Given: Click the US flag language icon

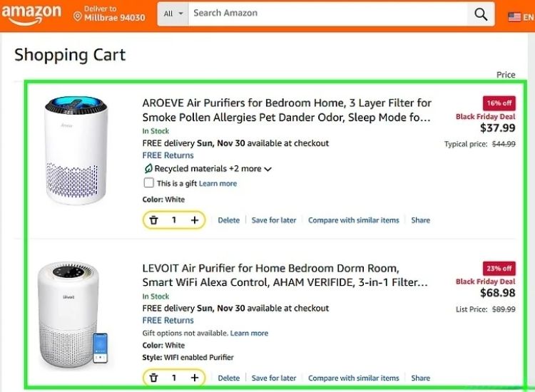Looking at the screenshot, I should coord(514,16).
